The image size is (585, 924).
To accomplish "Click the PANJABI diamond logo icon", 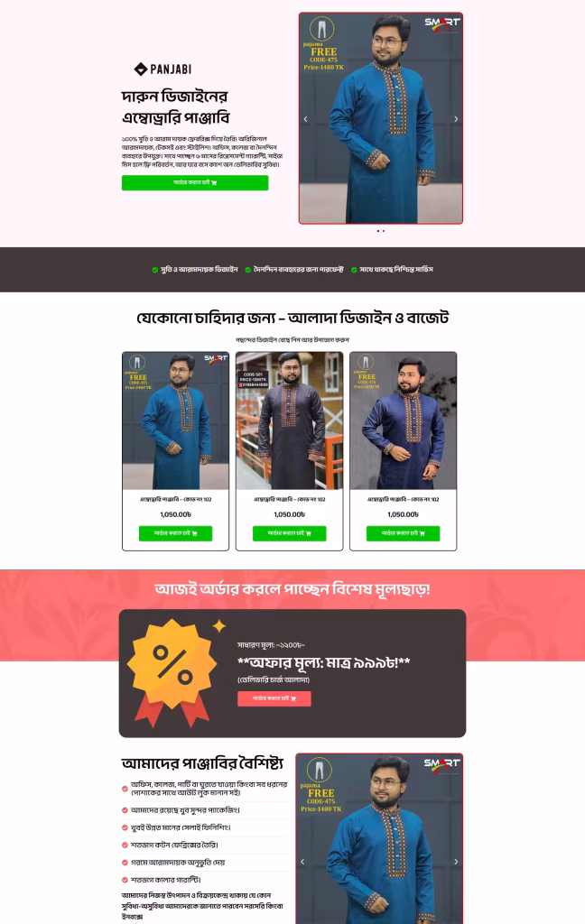I will 140,69.
